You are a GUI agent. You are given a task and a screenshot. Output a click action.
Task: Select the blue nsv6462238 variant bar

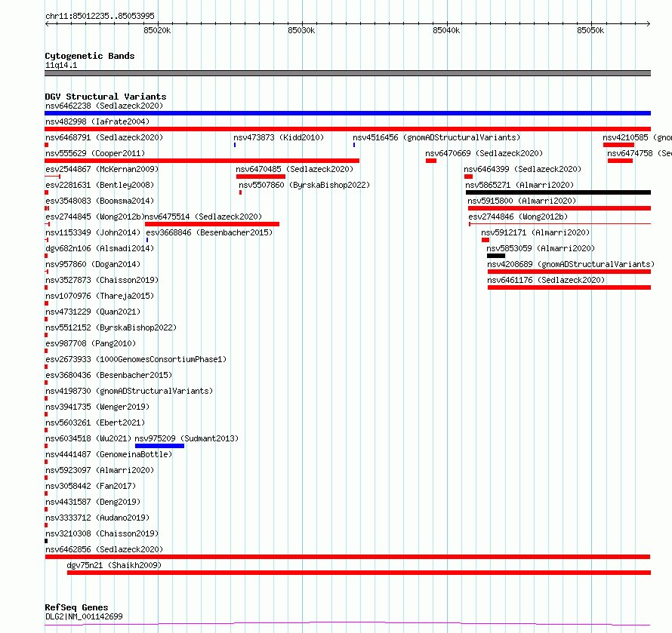[x=347, y=113]
